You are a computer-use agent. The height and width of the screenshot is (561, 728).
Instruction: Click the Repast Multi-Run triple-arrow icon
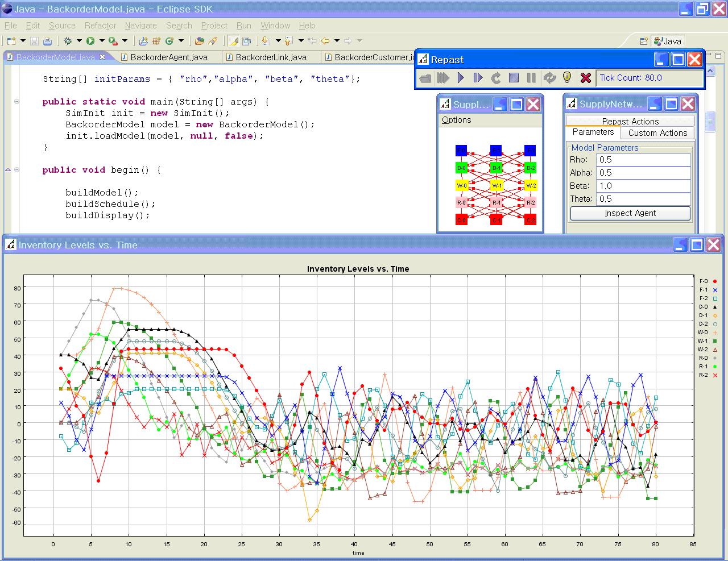(x=443, y=78)
